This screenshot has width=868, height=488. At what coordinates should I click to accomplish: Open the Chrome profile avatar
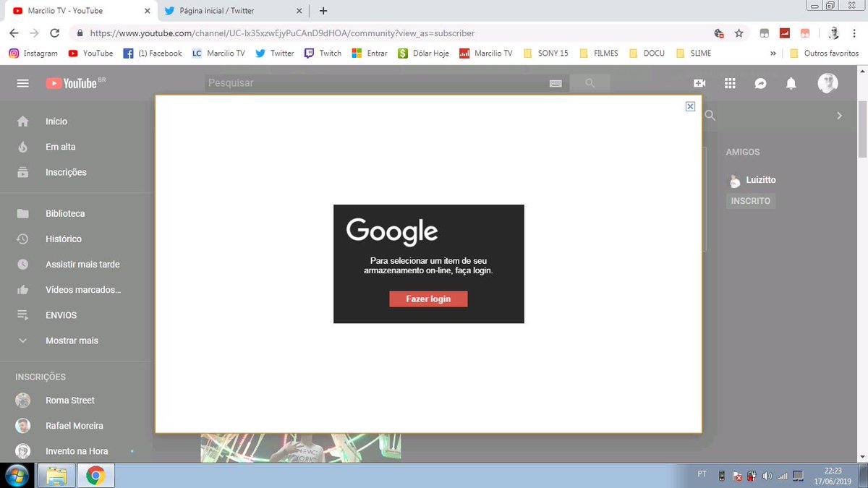833,33
